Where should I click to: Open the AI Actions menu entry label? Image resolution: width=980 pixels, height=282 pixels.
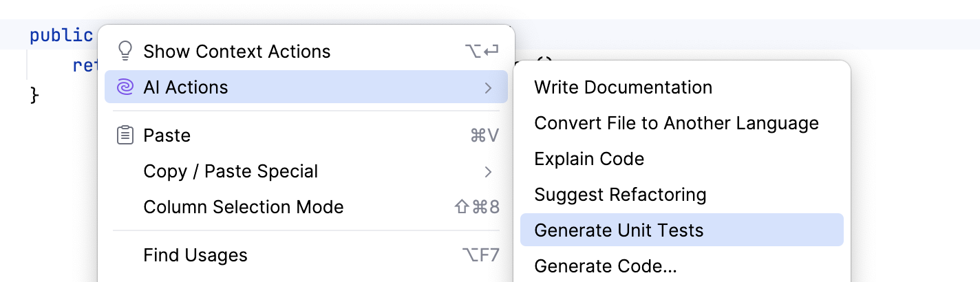click(x=186, y=87)
